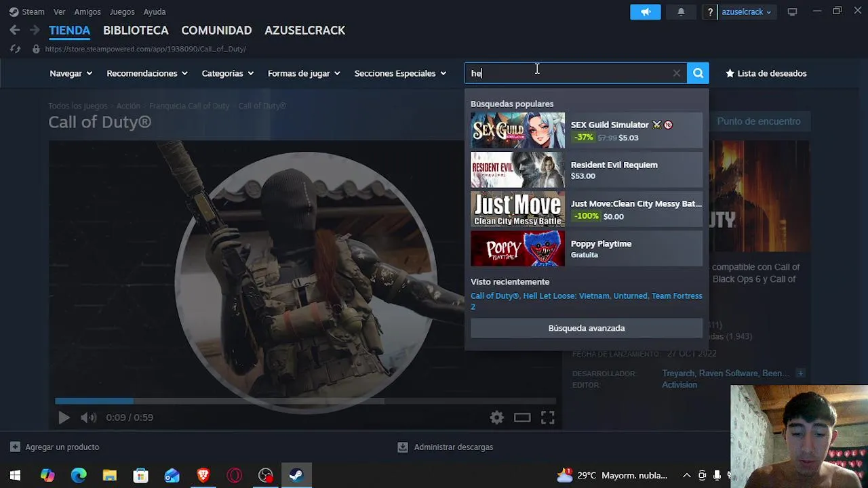The image size is (868, 488).
Task: Open video settings gear
Action: (497, 418)
